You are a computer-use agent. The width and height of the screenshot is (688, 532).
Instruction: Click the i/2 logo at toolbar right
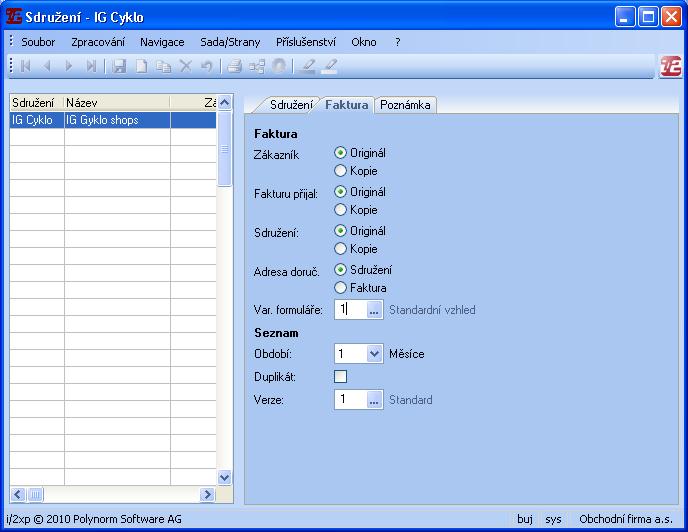(x=671, y=67)
